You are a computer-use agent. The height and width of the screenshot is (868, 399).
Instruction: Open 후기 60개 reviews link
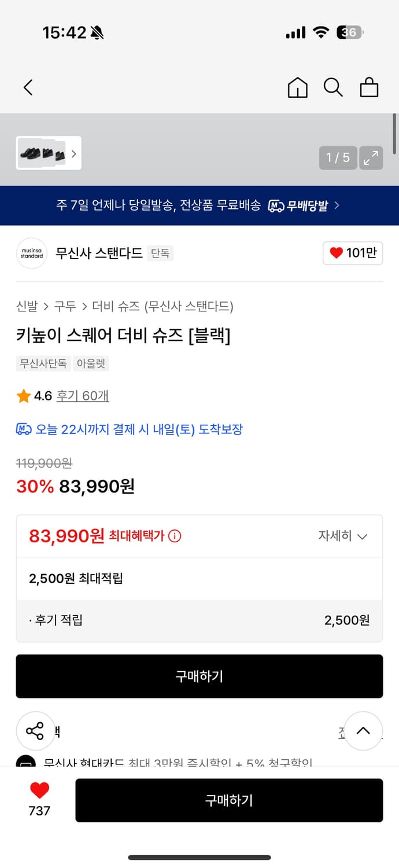click(x=83, y=396)
